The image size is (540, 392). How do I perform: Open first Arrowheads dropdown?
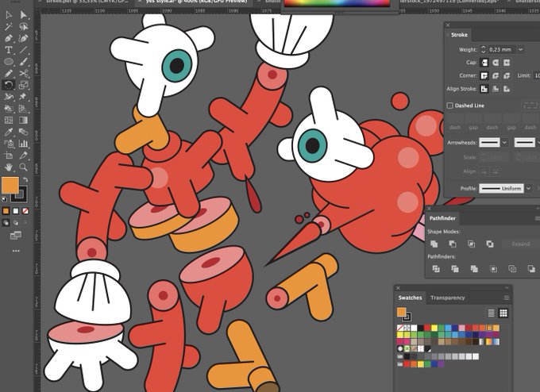[505, 143]
